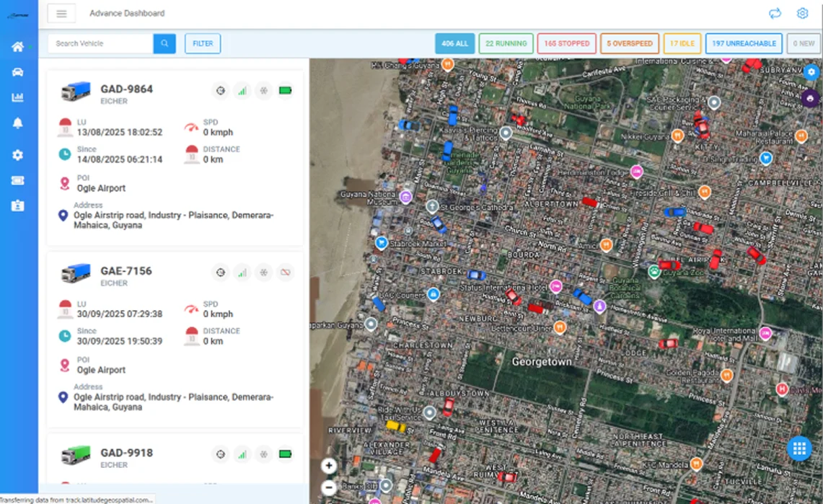
Task: Click the refresh loop icon in top bar
Action: coord(775,13)
